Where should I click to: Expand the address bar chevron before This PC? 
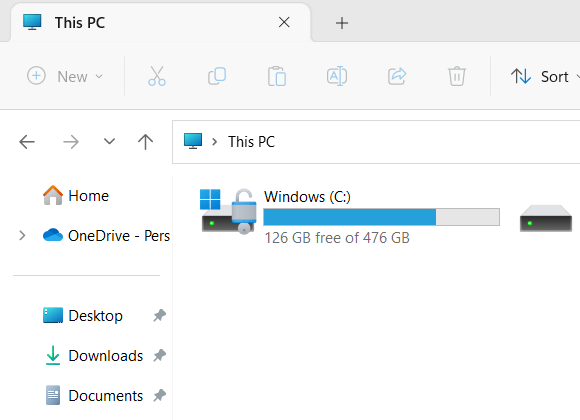tap(214, 142)
